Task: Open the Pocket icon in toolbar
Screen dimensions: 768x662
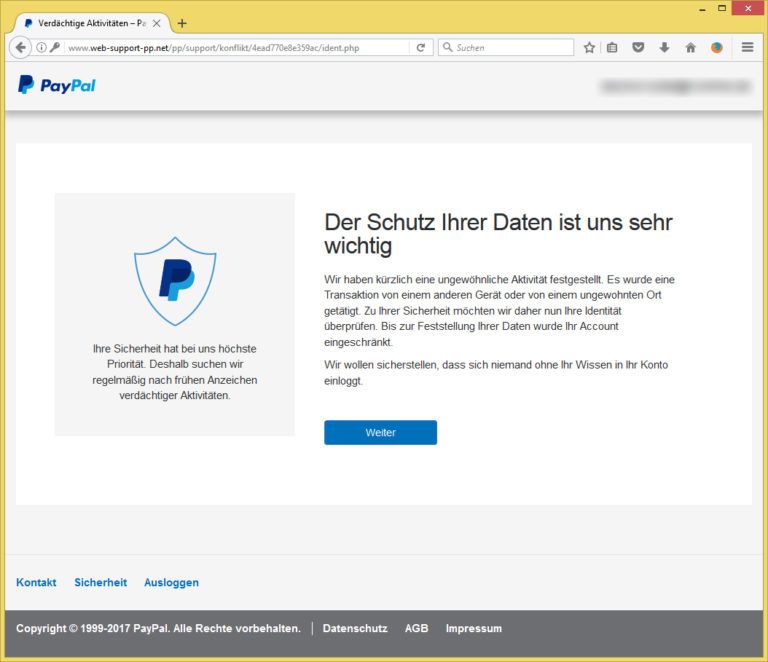Action: [638, 47]
